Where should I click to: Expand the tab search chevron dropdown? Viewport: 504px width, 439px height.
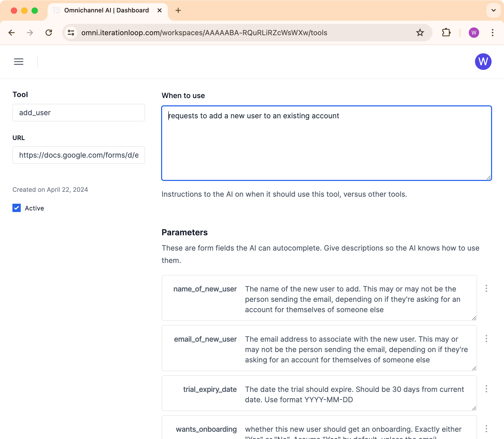point(493,10)
